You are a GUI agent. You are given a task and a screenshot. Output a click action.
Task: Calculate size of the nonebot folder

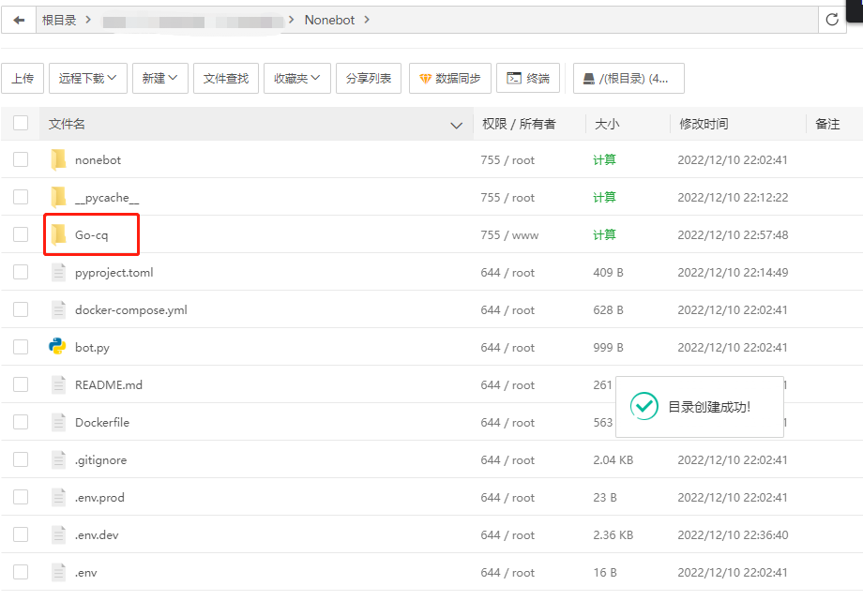(604, 160)
